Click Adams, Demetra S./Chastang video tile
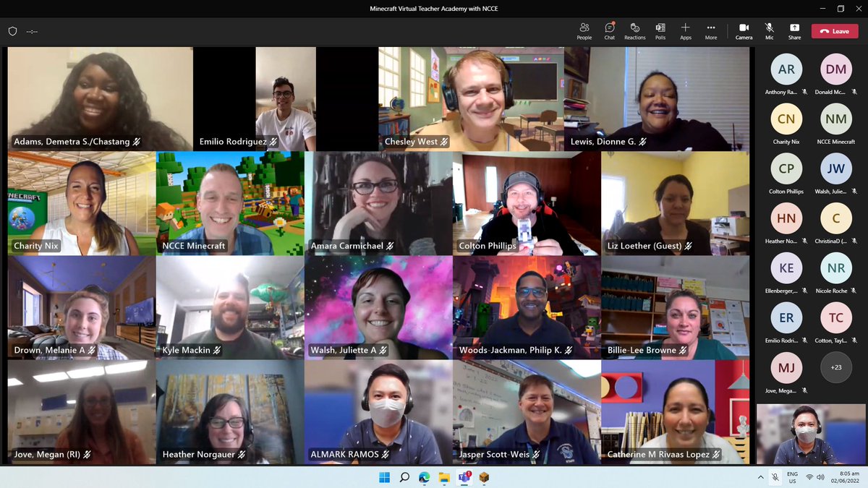 click(x=101, y=99)
